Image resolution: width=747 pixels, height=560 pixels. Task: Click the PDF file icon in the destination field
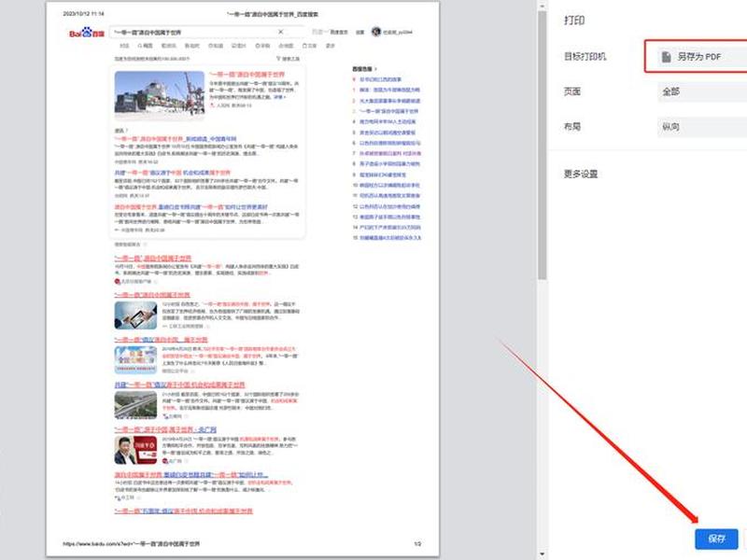(x=667, y=57)
